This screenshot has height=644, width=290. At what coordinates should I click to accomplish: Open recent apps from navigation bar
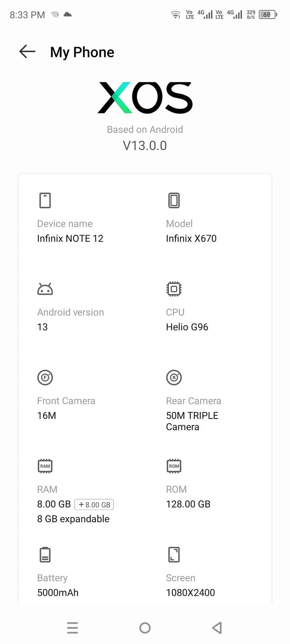72,628
